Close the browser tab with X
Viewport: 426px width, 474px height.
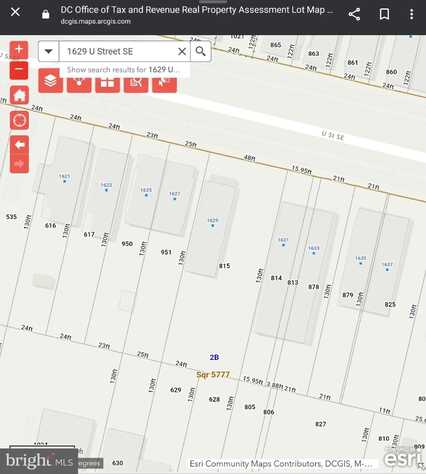15,13
